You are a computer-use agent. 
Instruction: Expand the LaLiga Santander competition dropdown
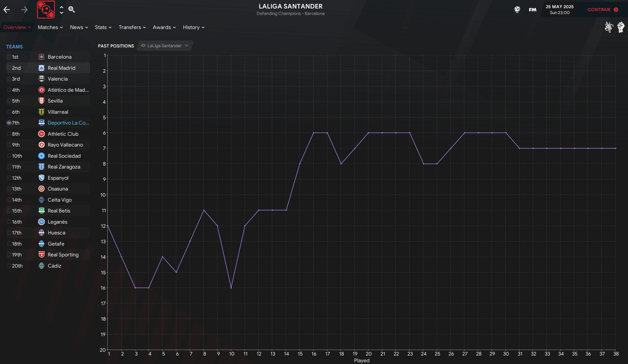tap(165, 46)
